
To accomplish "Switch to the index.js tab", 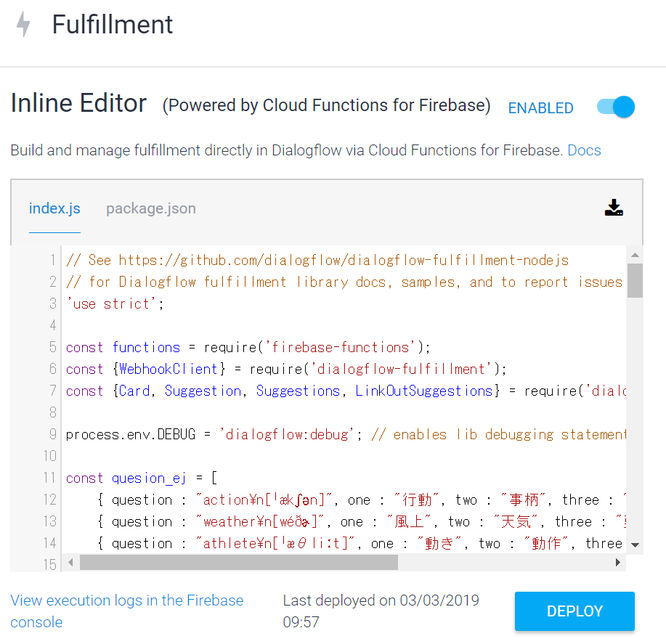I will (x=54, y=209).
